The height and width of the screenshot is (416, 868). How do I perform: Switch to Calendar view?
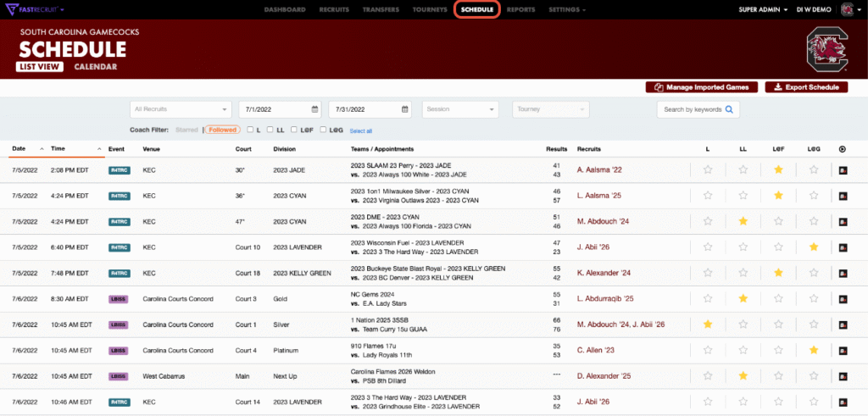(95, 66)
